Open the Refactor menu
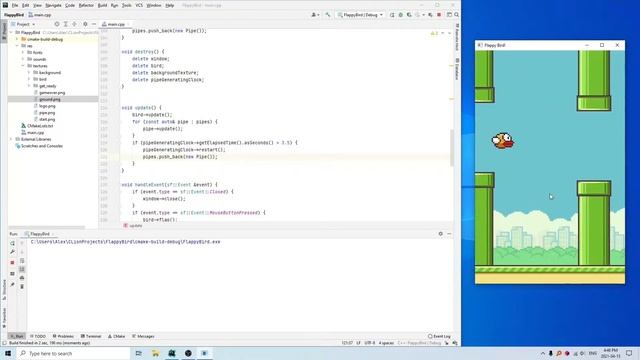Image resolution: width=640 pixels, height=360 pixels. pos(86,5)
